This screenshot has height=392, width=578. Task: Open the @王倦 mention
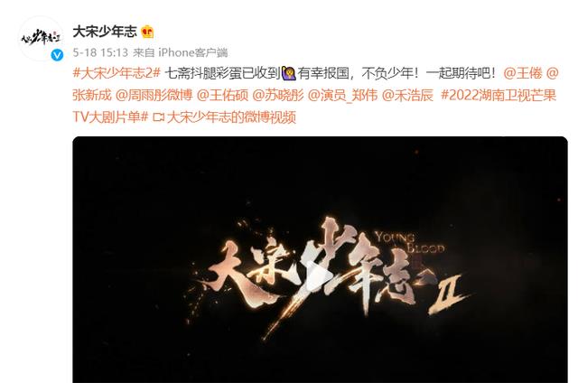(x=522, y=73)
